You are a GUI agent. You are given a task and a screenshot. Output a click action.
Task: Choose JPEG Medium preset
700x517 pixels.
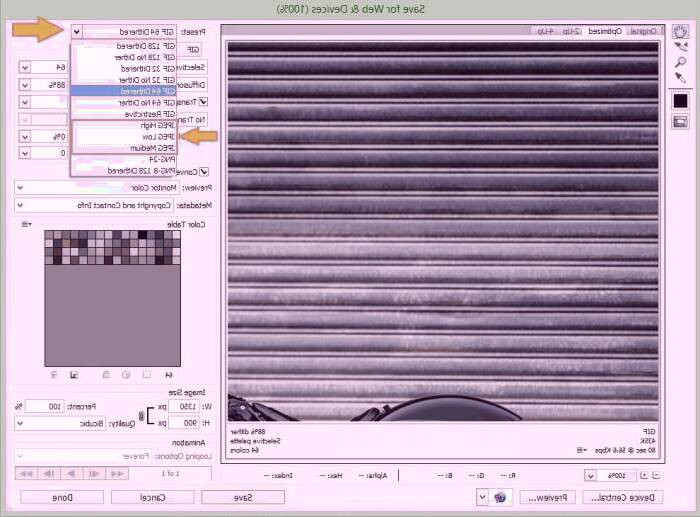(x=123, y=148)
